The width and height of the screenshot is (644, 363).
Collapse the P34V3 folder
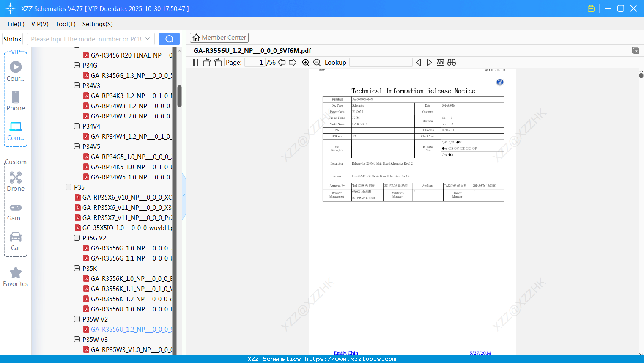[x=77, y=85]
